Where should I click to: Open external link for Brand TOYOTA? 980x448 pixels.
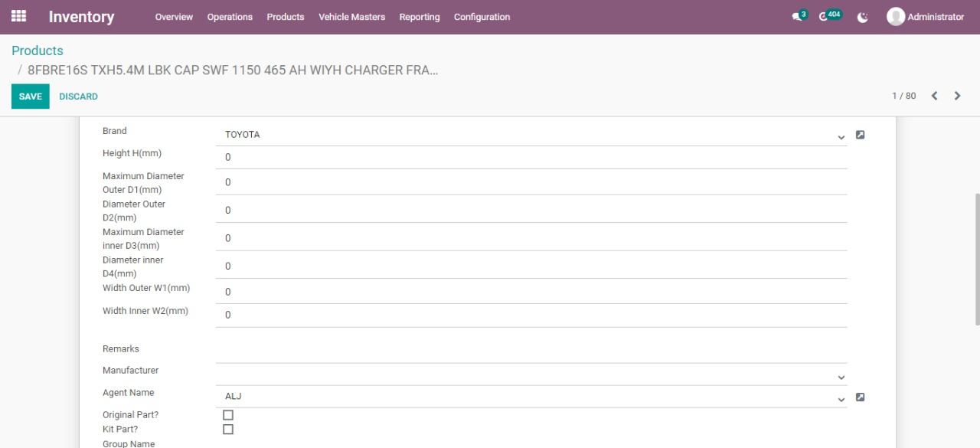860,135
